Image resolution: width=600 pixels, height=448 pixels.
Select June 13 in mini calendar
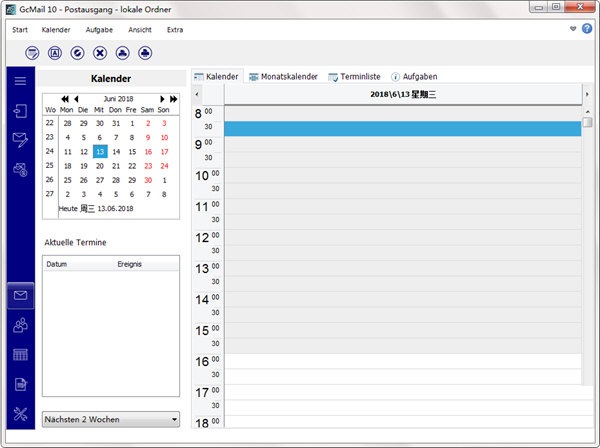100,152
